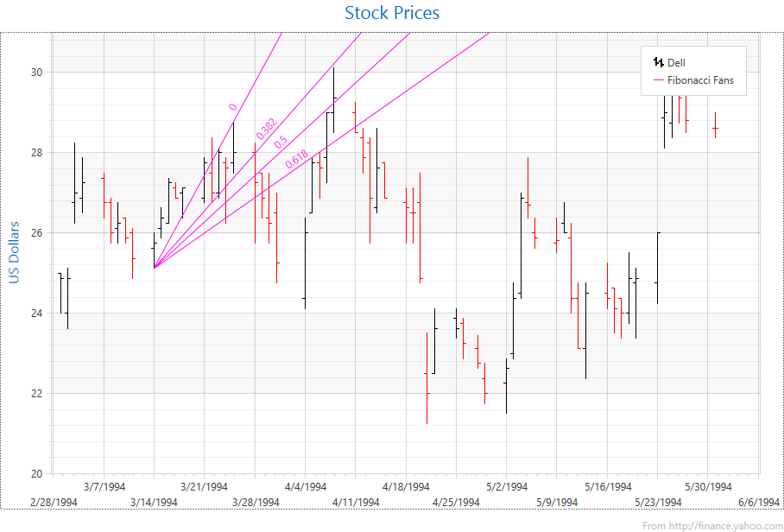
Task: Click the US Dollars axis title
Action: click(x=15, y=252)
